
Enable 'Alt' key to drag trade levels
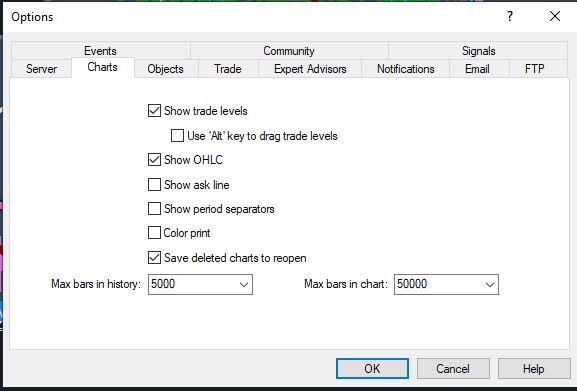tap(177, 136)
